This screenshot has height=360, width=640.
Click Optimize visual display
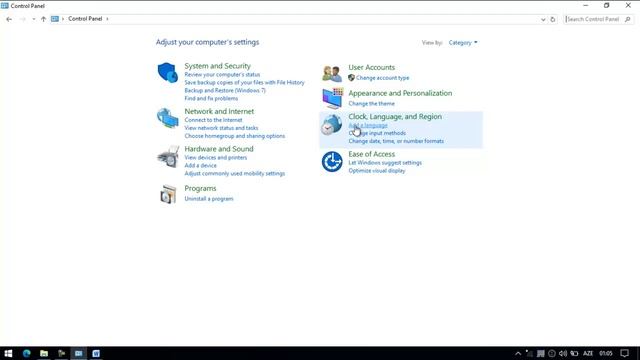click(x=377, y=171)
